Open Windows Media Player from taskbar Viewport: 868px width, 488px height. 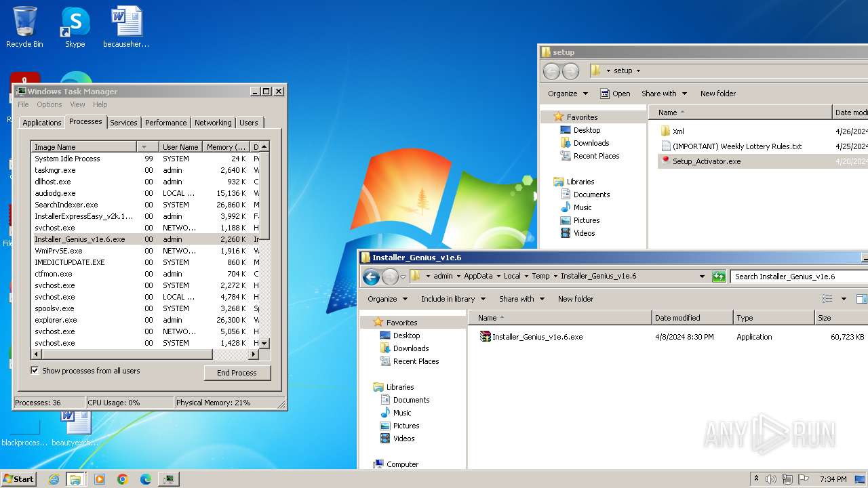100,479
